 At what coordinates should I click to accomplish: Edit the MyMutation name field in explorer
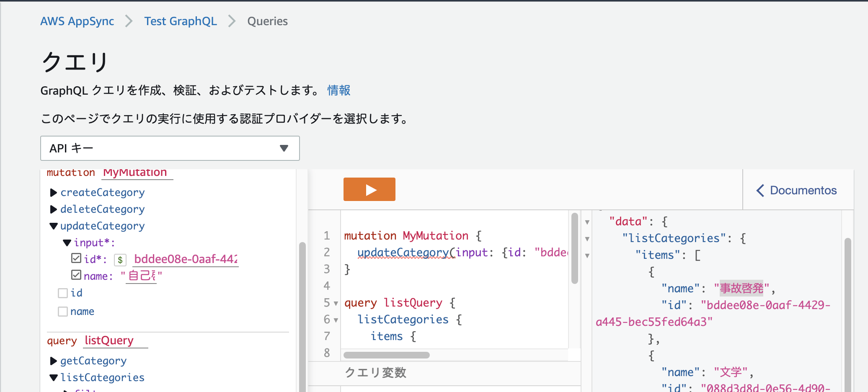pos(137,173)
